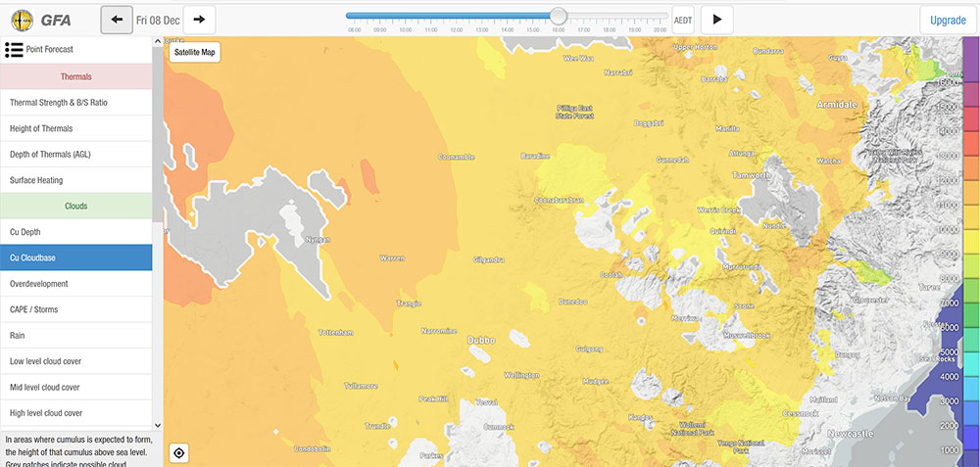The height and width of the screenshot is (467, 980).
Task: Select the Cu Depth layer
Action: click(x=75, y=232)
